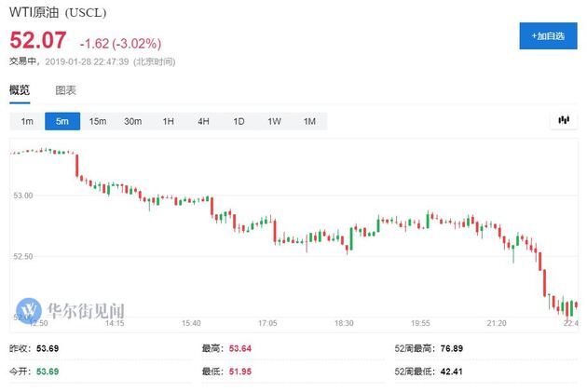
Task: Click the 53.00 price axis label
Action: (x=22, y=196)
